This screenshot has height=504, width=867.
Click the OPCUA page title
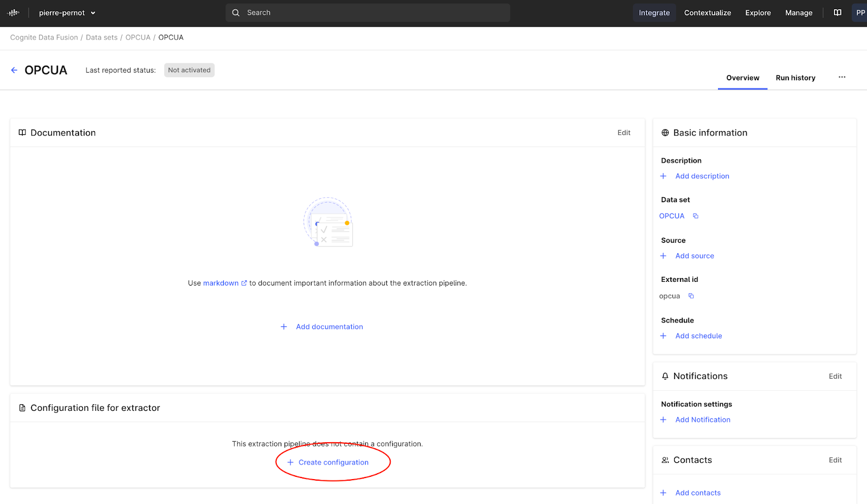pos(46,70)
